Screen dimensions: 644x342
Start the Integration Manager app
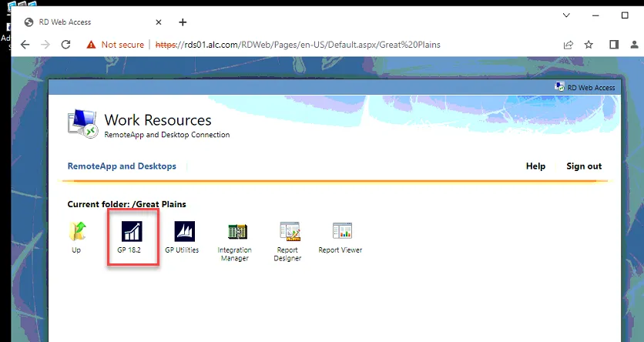[237, 232]
